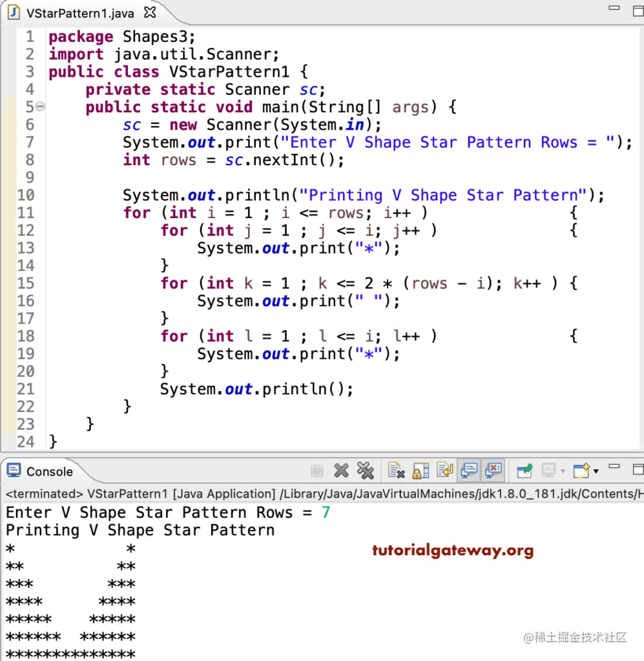644x661 pixels.
Task: Toggle Word Wrap in the console
Action: [444, 470]
